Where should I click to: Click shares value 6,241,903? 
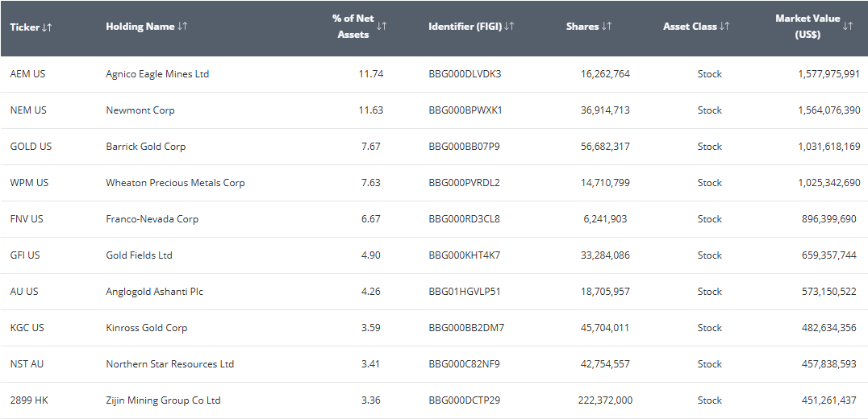click(x=605, y=219)
